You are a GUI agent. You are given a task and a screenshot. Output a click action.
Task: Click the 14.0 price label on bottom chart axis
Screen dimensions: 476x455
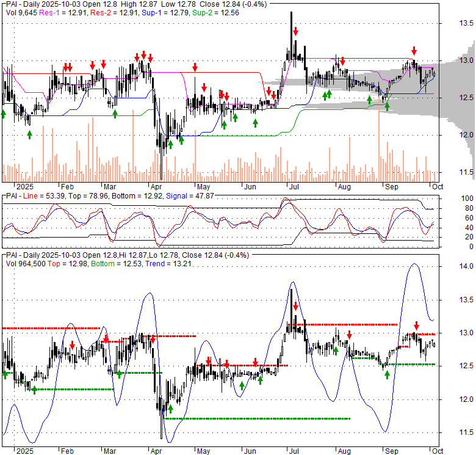coord(466,266)
